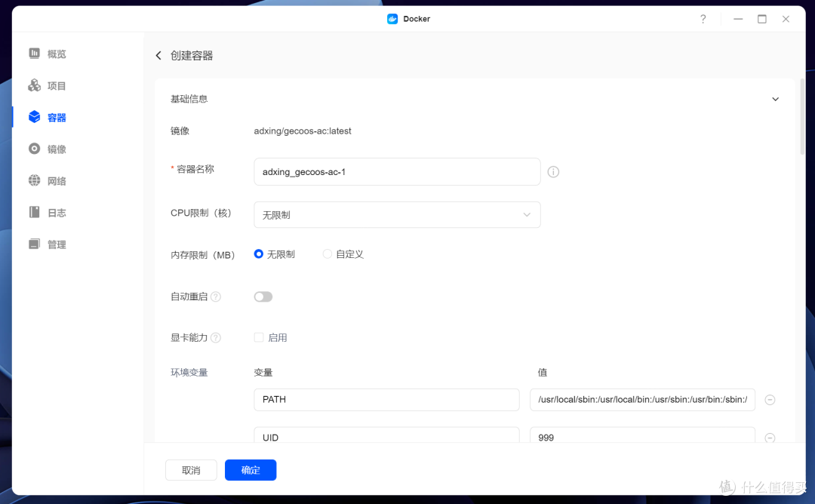The width and height of the screenshot is (815, 504).
Task: Click the Image (镜像) disc icon
Action: coord(34,149)
